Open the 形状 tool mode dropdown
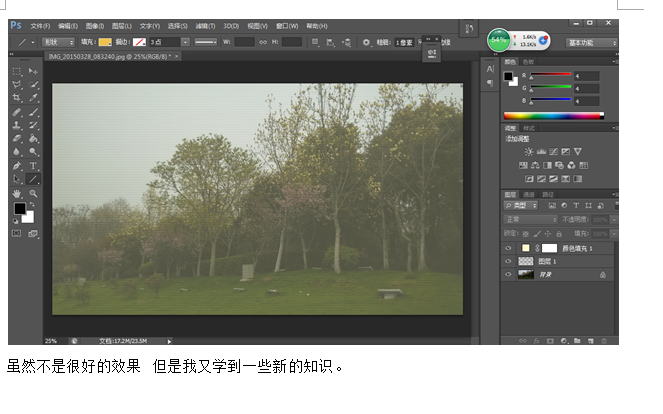Viewport: 663px width, 414px height. pos(58,42)
